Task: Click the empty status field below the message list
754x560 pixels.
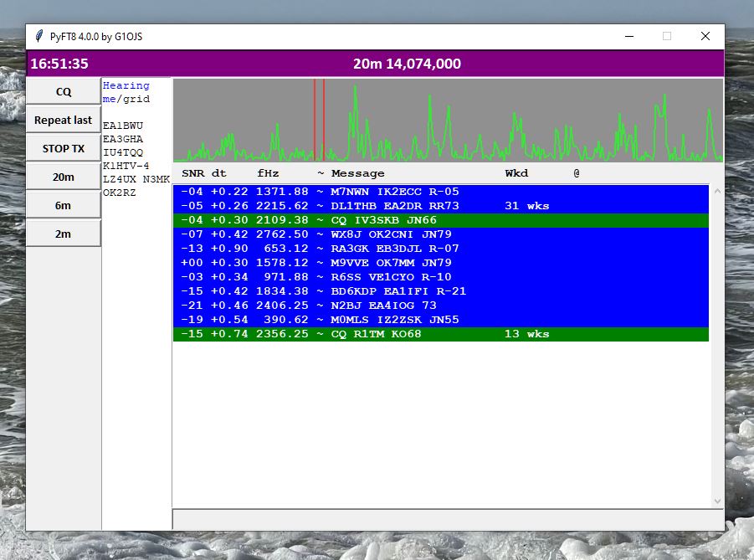Action: pos(449,520)
